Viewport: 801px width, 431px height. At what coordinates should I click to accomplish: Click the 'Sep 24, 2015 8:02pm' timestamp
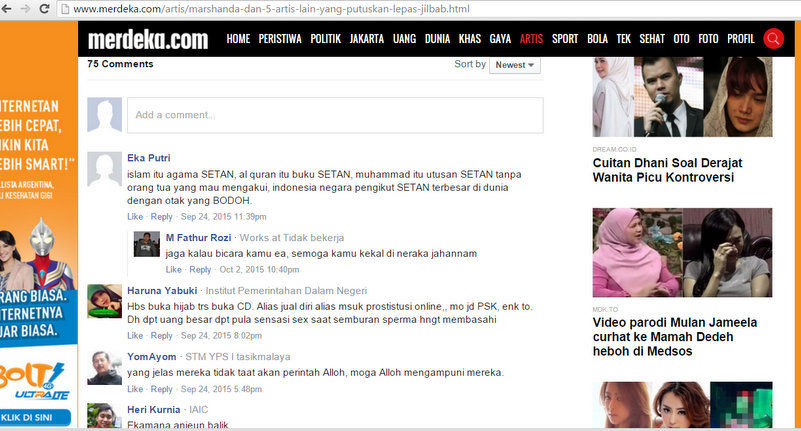click(x=221, y=336)
